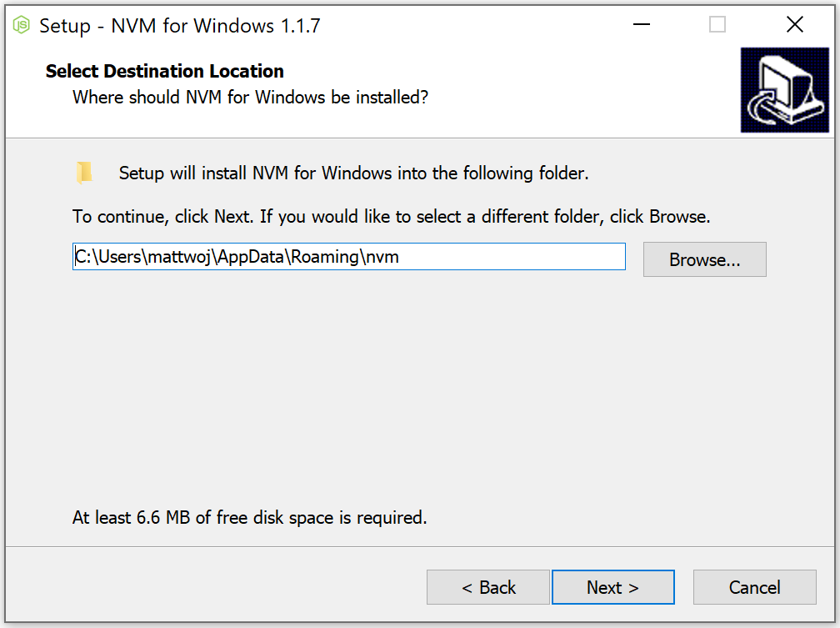Click the disk space requirement text
Screen dimensions: 840x628
pos(247,518)
